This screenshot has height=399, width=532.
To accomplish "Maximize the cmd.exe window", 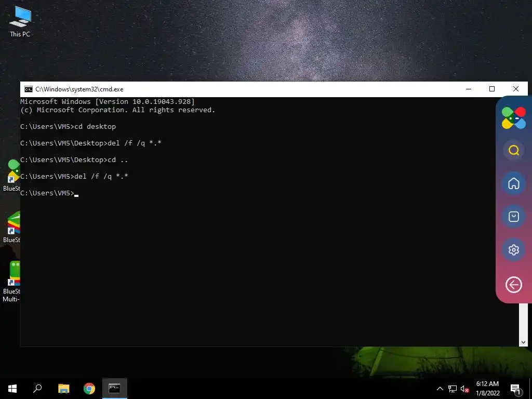I will point(492,89).
